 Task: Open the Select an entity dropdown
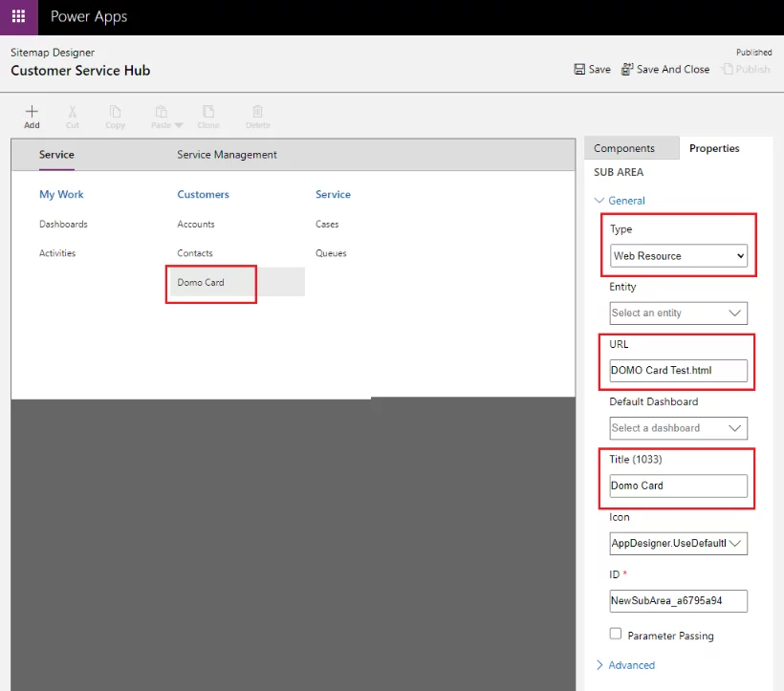coord(679,313)
